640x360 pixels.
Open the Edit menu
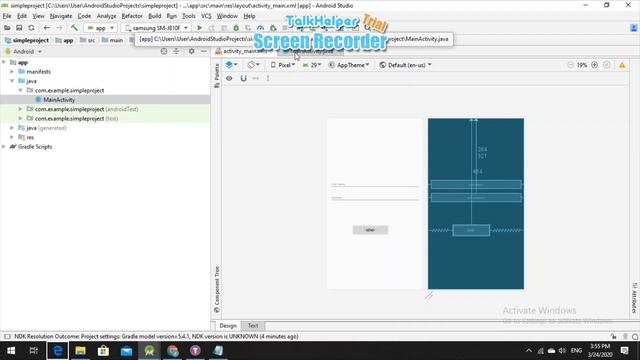tap(22, 16)
